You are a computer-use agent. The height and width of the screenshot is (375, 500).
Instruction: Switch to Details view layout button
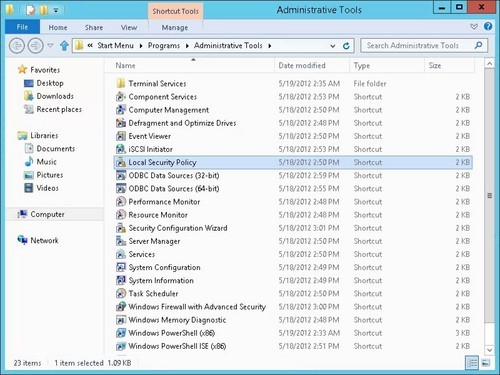472,363
